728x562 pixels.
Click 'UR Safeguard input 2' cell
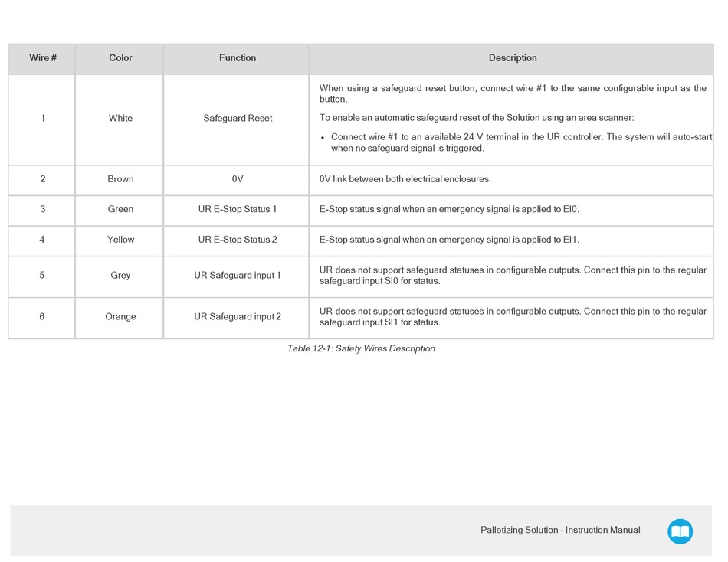coord(238,317)
